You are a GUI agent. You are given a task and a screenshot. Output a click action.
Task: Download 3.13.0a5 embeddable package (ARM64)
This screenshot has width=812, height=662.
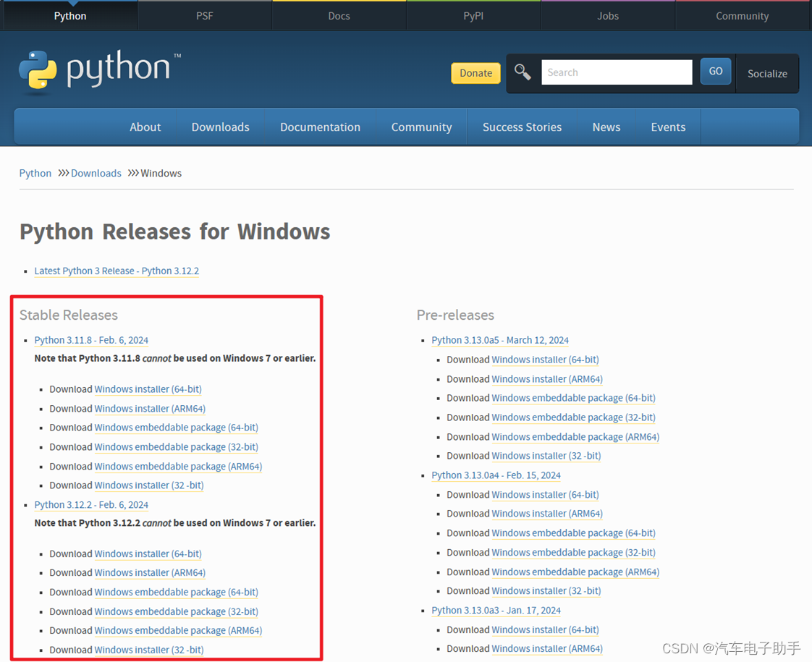click(575, 437)
